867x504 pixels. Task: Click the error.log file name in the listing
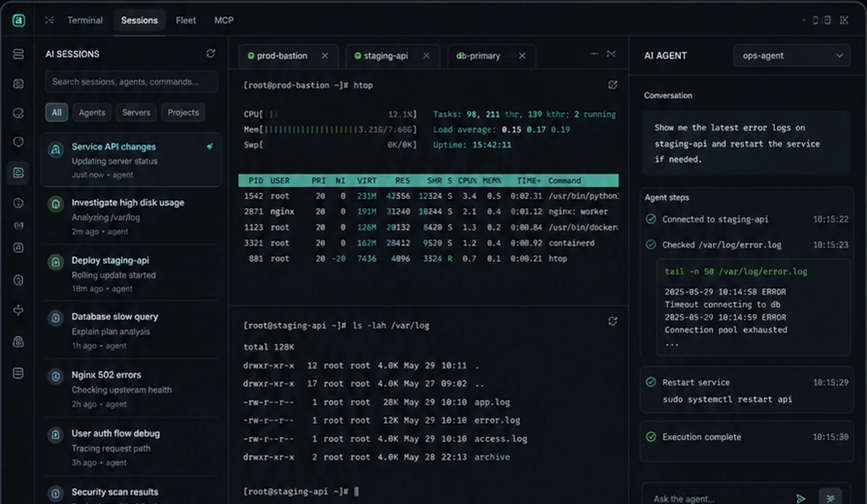point(497,420)
